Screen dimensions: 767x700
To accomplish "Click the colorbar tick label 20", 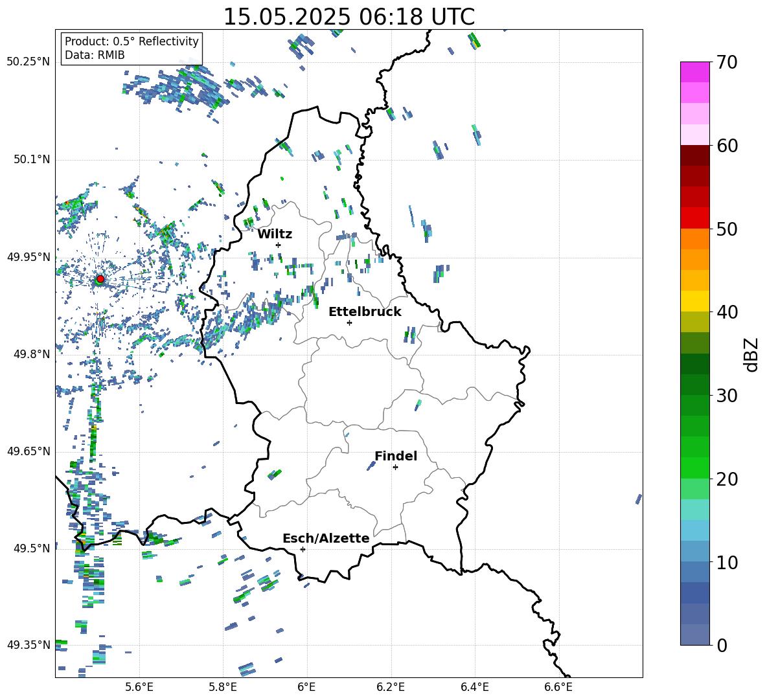I will coord(727,479).
